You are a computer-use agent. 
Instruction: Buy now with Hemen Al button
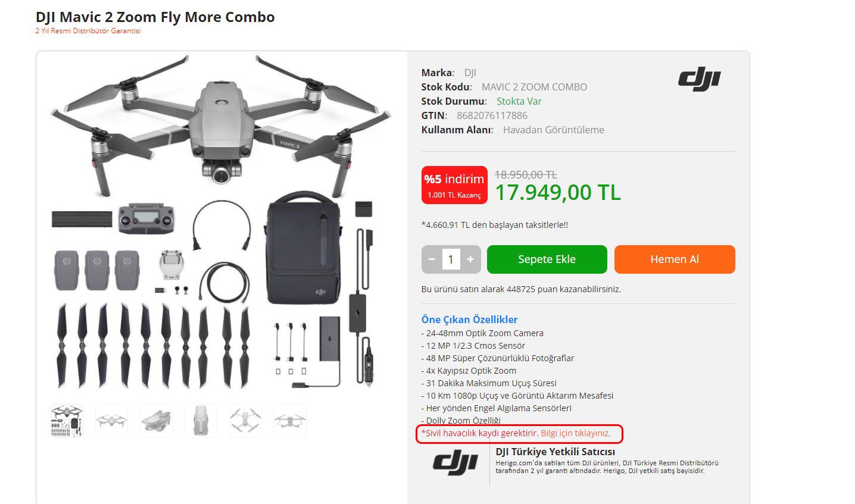point(675,259)
